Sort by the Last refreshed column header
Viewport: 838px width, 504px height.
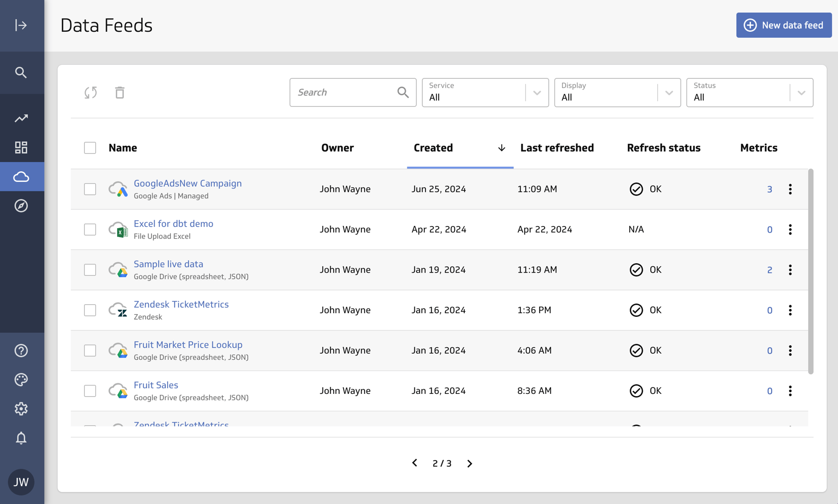(x=557, y=148)
